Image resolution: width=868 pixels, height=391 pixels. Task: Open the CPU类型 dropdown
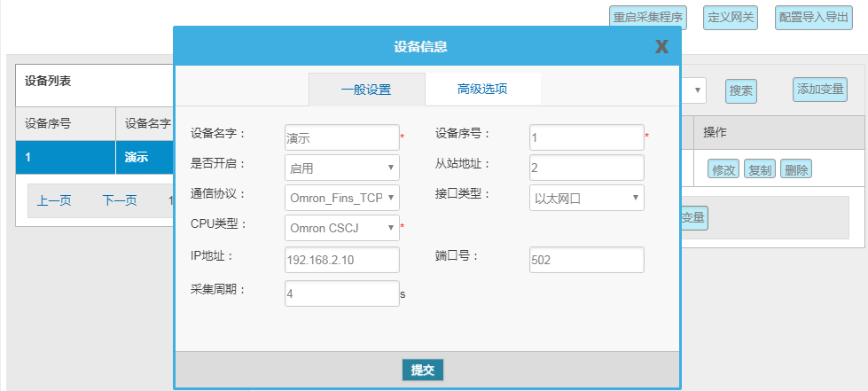click(341, 228)
